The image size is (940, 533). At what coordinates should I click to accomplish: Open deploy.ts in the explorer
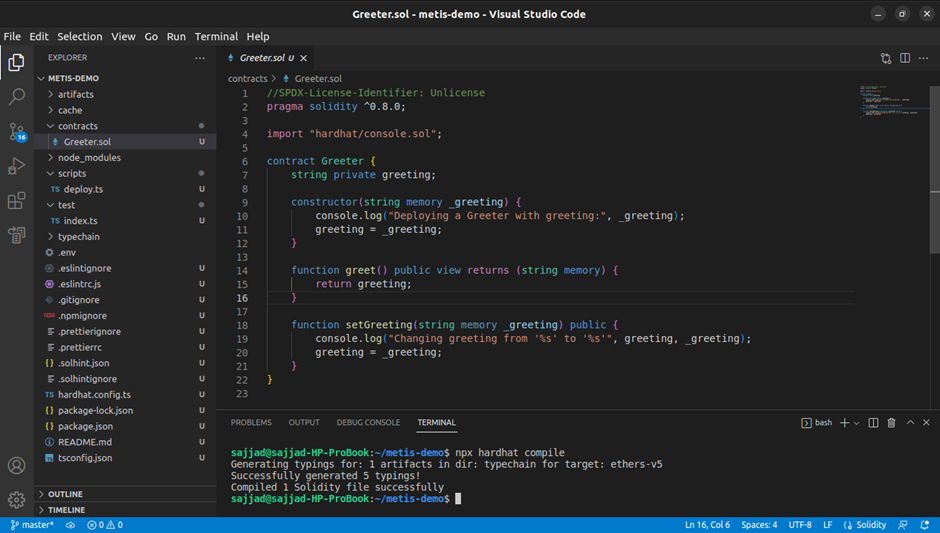(125, 189)
